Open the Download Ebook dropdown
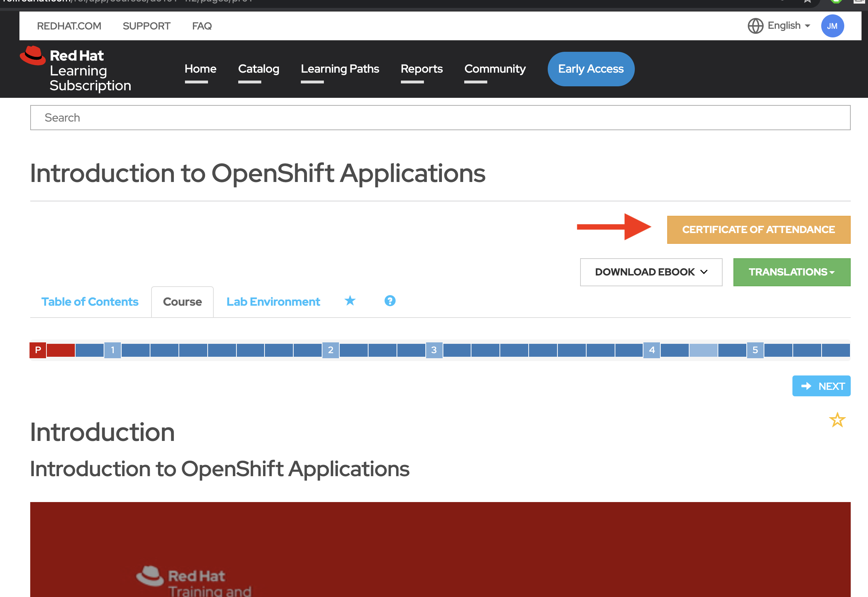The height and width of the screenshot is (597, 868). (x=651, y=272)
